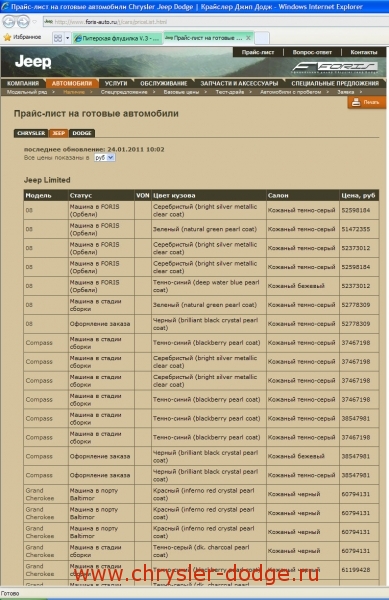Go to Автомобили с пробегом submenu link
The image size is (389, 600).
click(290, 92)
